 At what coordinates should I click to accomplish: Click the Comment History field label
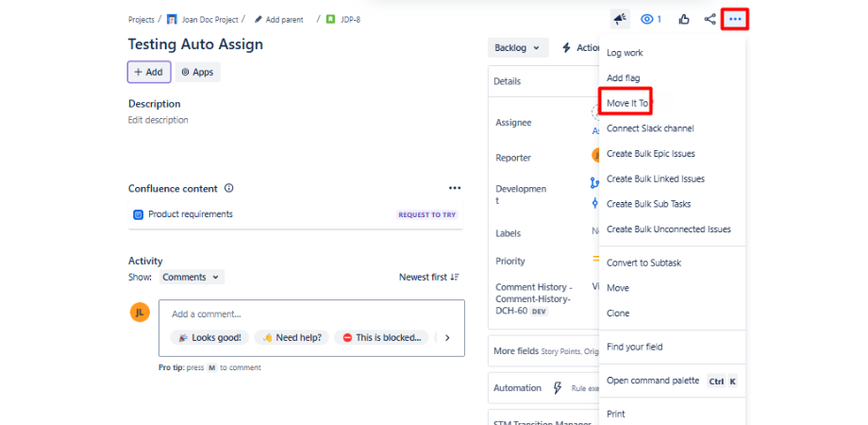click(534, 299)
